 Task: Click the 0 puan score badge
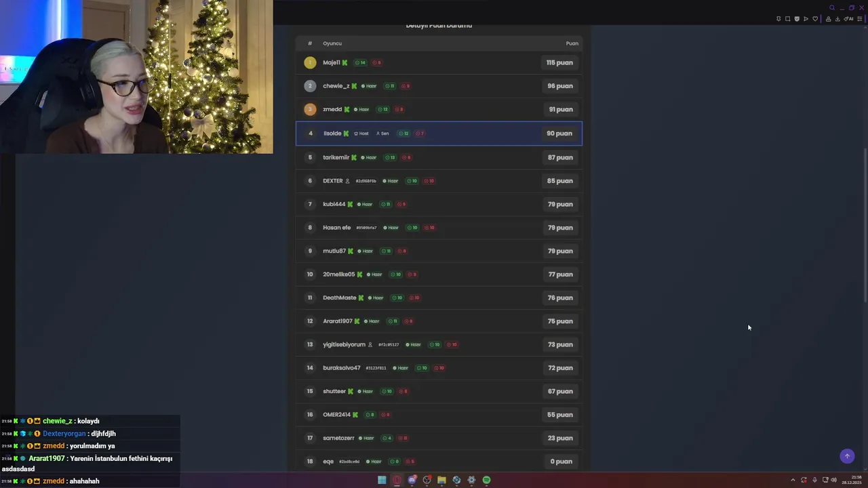[x=561, y=462]
